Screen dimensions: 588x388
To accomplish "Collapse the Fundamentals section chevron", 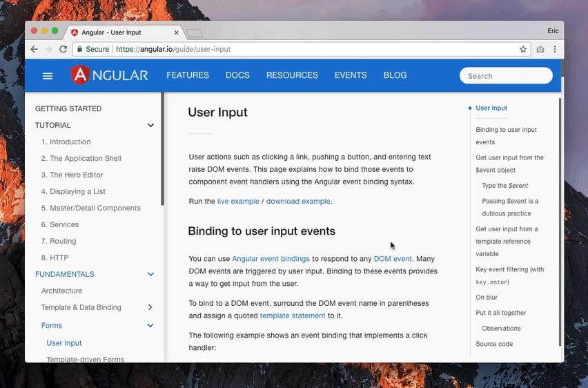I will [x=150, y=274].
